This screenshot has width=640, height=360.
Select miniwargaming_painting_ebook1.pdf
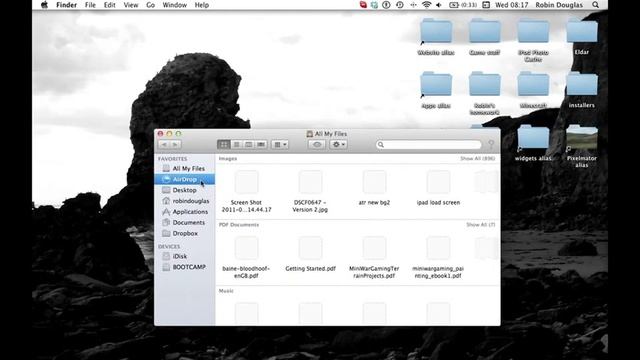438,257
